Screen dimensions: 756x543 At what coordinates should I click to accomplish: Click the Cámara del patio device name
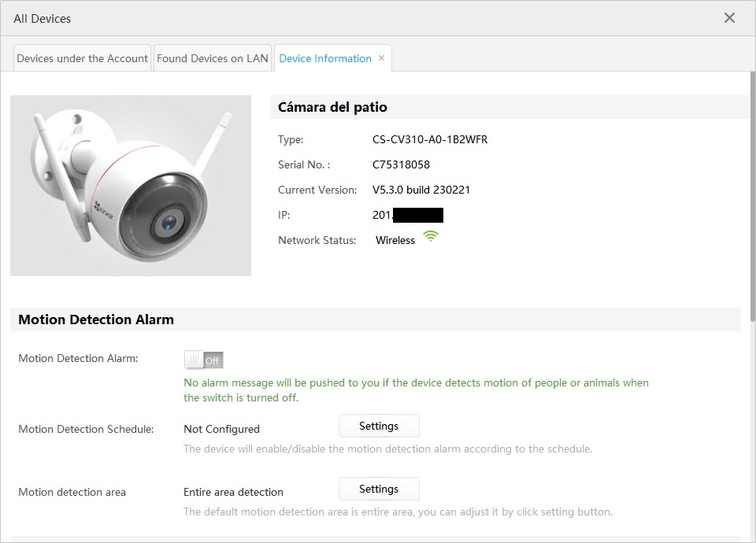tap(332, 107)
